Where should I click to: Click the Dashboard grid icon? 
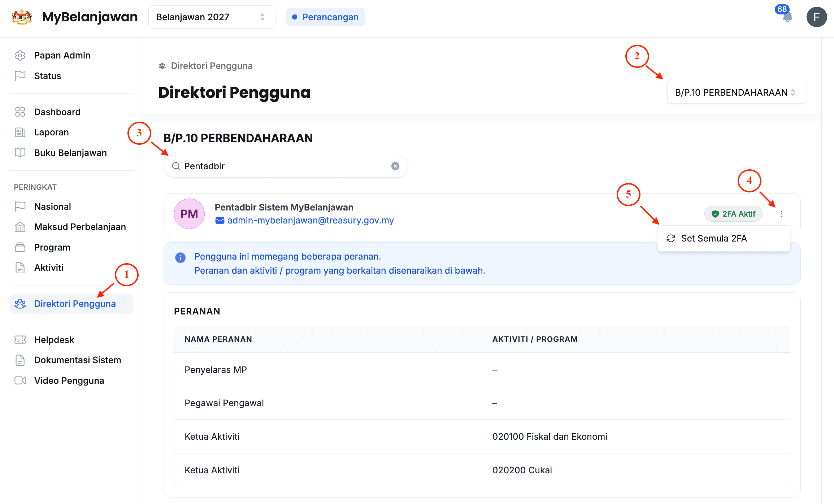20,112
